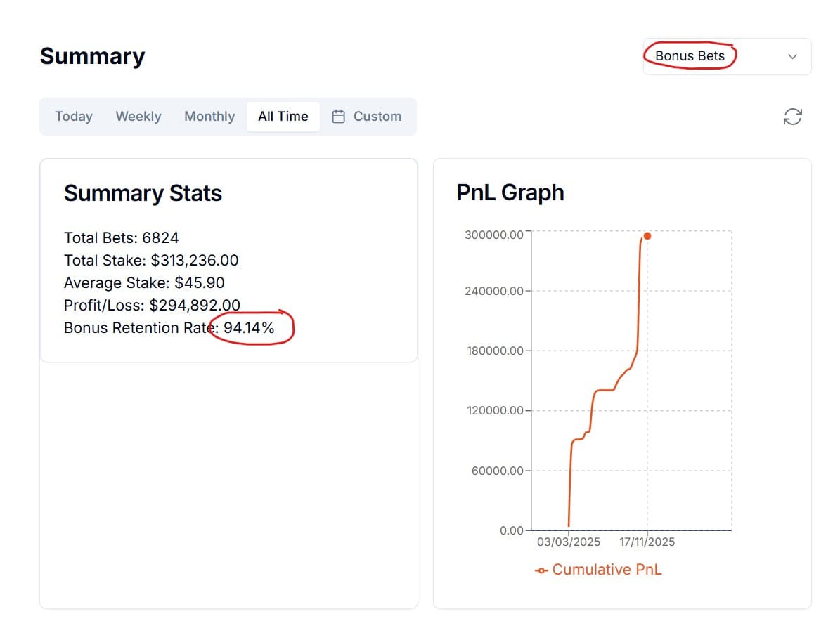Click the 300000.00 y-axis label
Viewport: 840px width, 621px height.
493,235
